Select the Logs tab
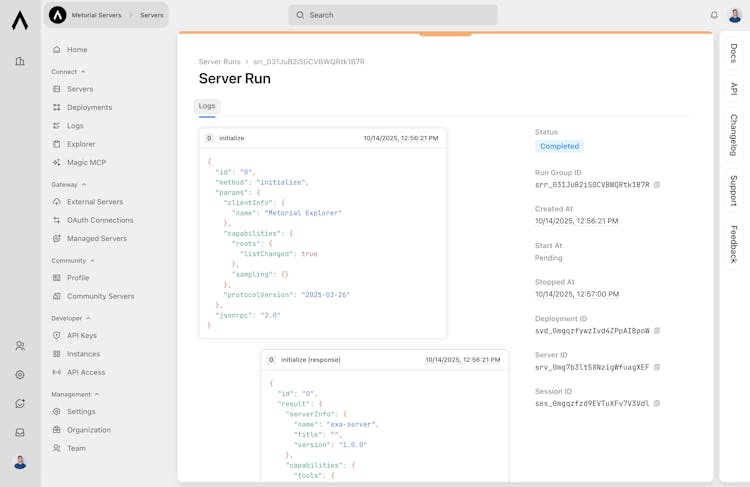750x487 pixels. [x=207, y=106]
